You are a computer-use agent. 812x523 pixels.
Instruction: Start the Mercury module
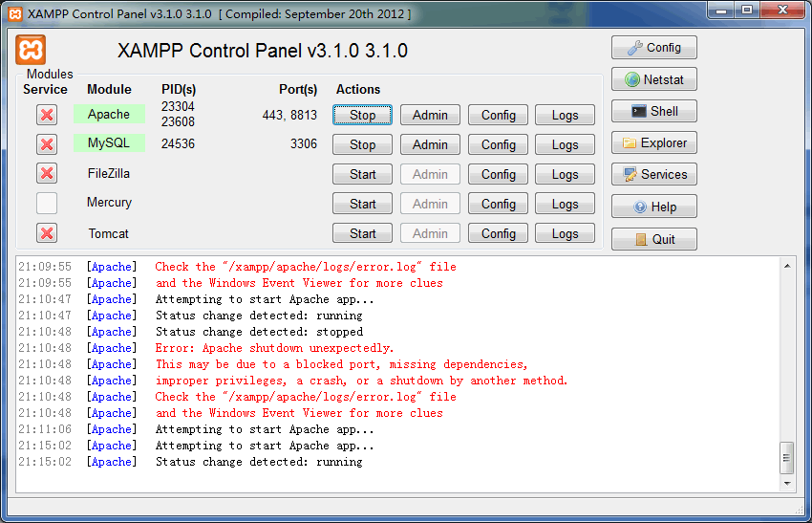click(362, 204)
